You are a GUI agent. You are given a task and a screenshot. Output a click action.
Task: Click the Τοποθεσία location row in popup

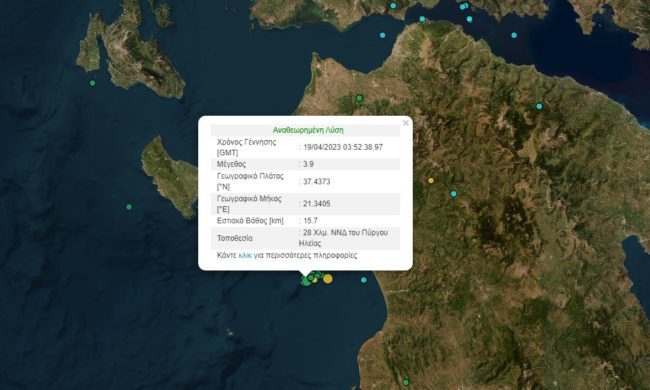306,238
